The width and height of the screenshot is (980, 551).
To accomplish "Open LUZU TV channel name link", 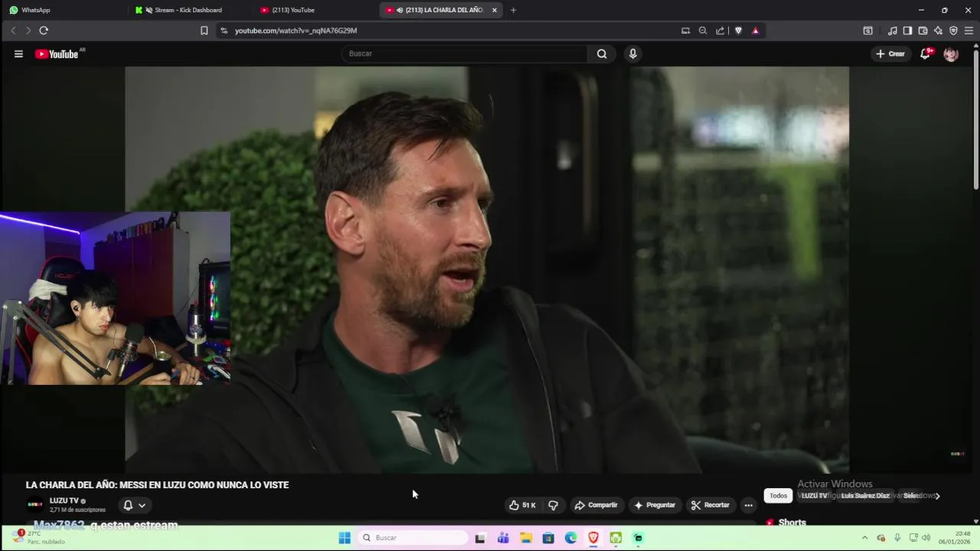I will click(x=64, y=500).
